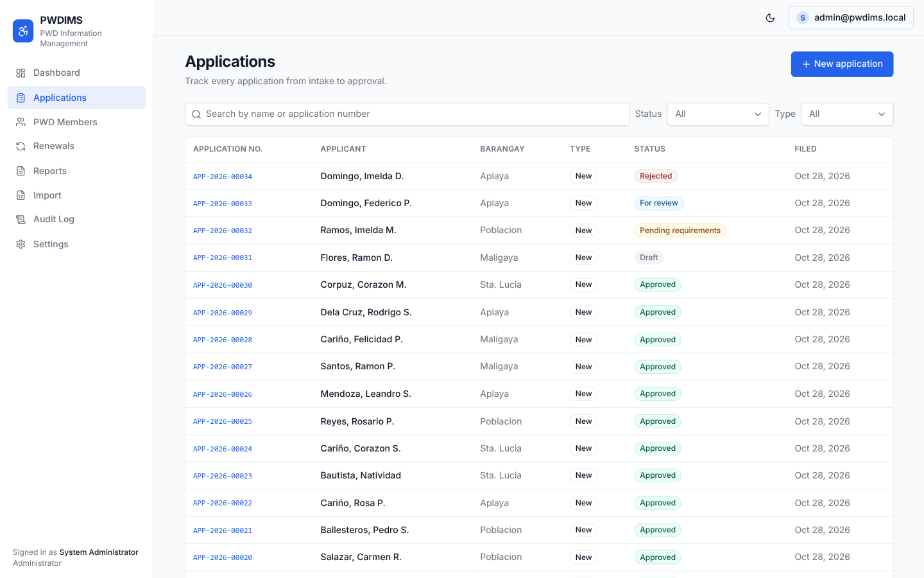Viewport: 924px width, 578px height.
Task: Click the Applications clipboard icon in sidebar
Action: [21, 98]
